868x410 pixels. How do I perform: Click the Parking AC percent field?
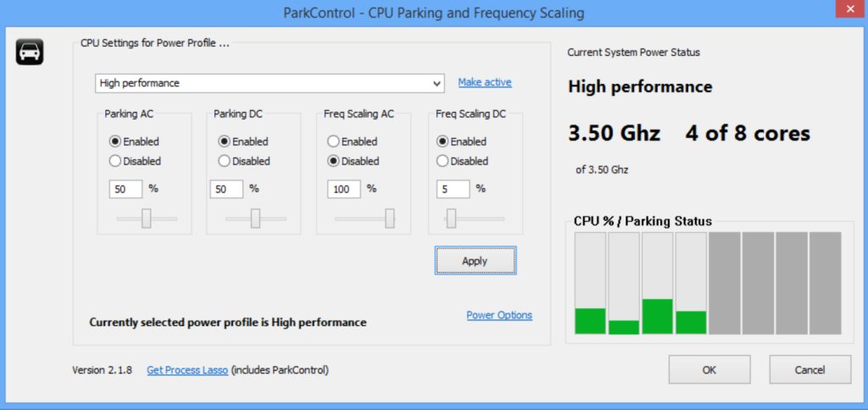point(125,189)
